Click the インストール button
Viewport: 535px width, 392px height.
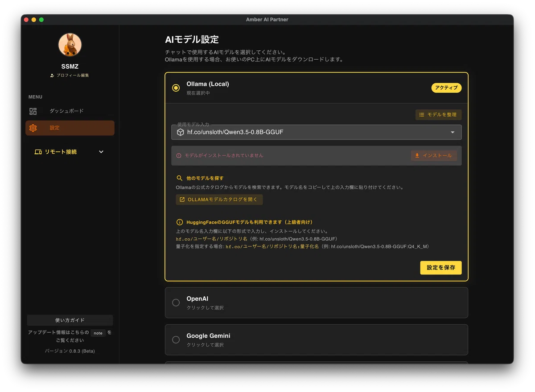[434, 155]
